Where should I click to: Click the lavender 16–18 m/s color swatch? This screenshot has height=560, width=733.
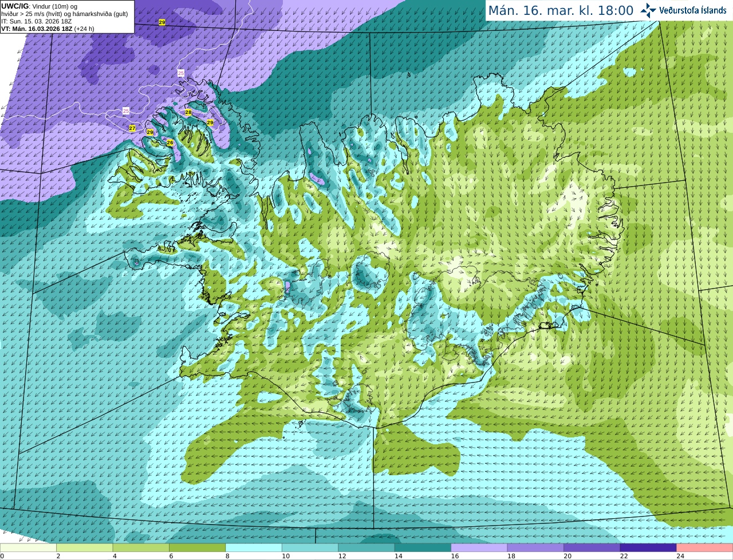pos(479,547)
